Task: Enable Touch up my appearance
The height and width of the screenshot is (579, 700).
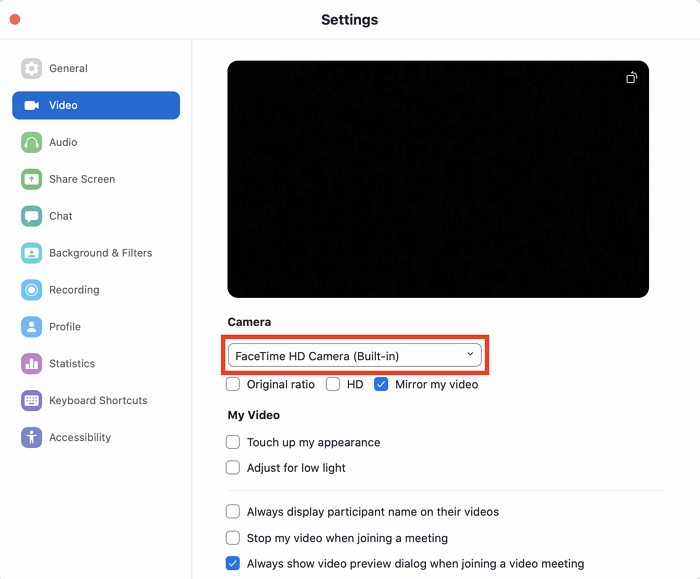Action: pyautogui.click(x=233, y=442)
